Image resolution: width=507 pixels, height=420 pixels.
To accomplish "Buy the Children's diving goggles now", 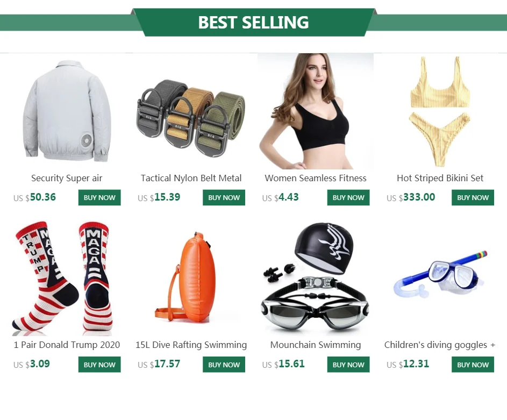I will (473, 365).
